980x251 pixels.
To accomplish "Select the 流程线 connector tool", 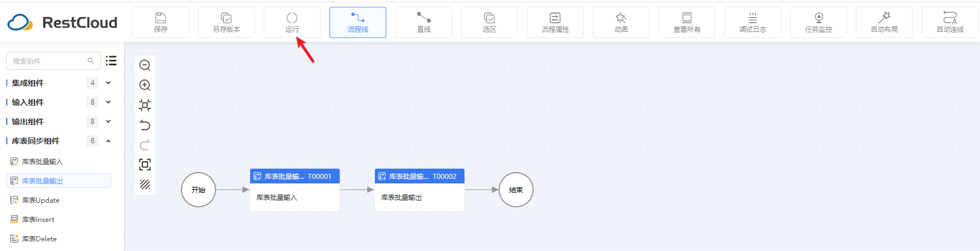I will click(x=358, y=23).
